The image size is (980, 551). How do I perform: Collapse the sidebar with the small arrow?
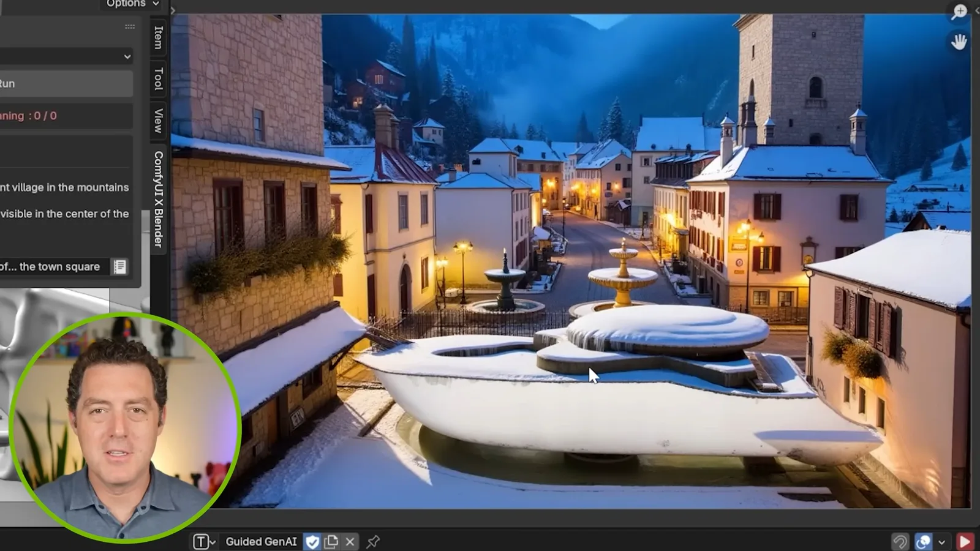click(173, 10)
